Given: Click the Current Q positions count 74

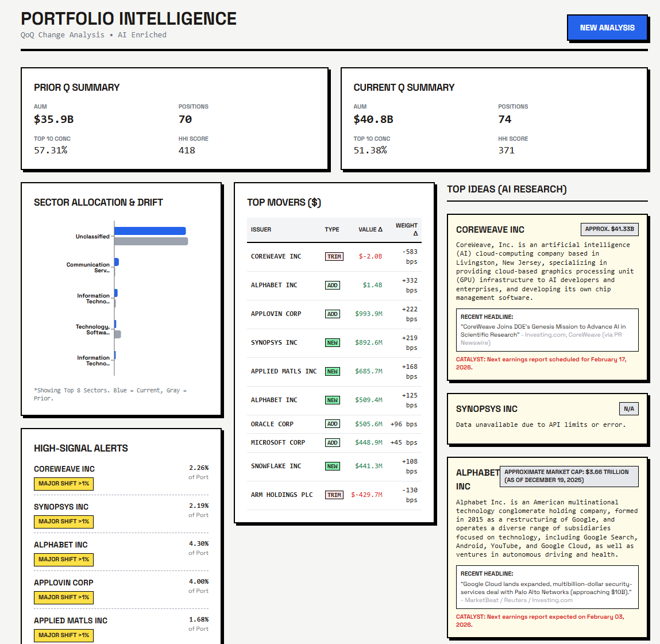Looking at the screenshot, I should pyautogui.click(x=505, y=119).
